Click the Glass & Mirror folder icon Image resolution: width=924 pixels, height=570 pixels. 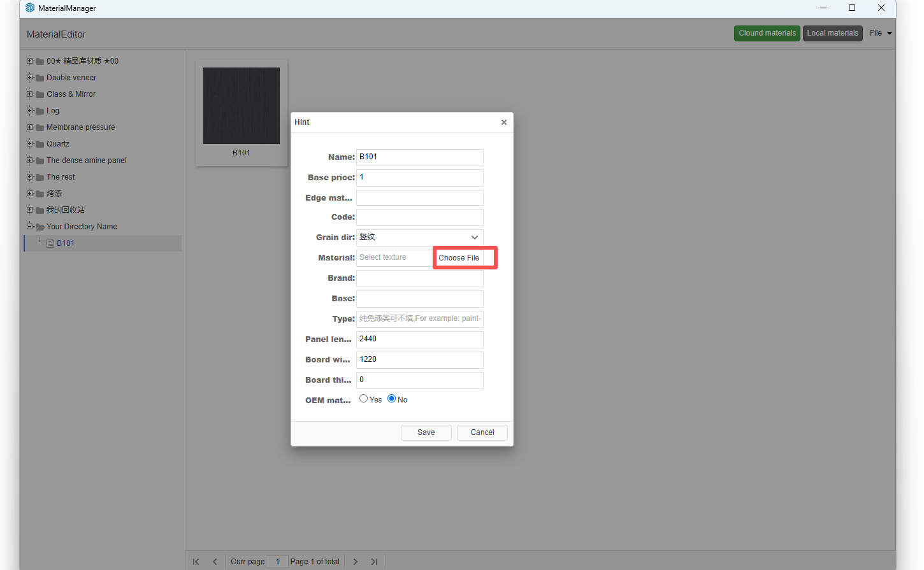point(40,95)
